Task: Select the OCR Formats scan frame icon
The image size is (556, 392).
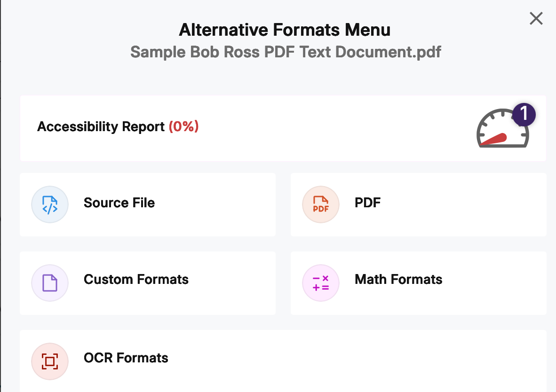Action: click(50, 361)
